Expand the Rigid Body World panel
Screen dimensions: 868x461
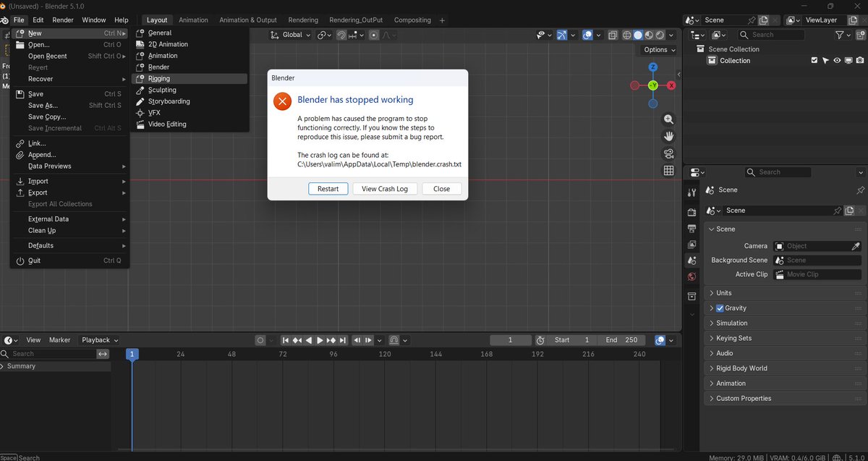tap(783, 368)
